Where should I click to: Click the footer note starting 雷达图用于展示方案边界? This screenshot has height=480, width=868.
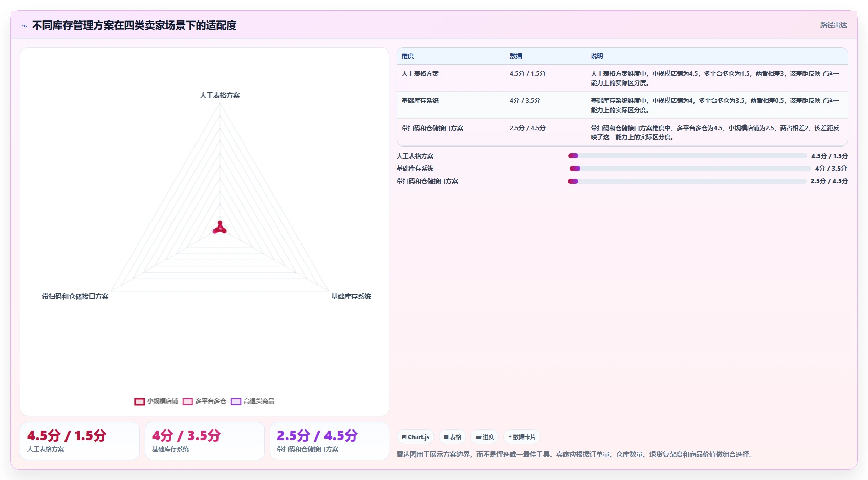click(576, 454)
